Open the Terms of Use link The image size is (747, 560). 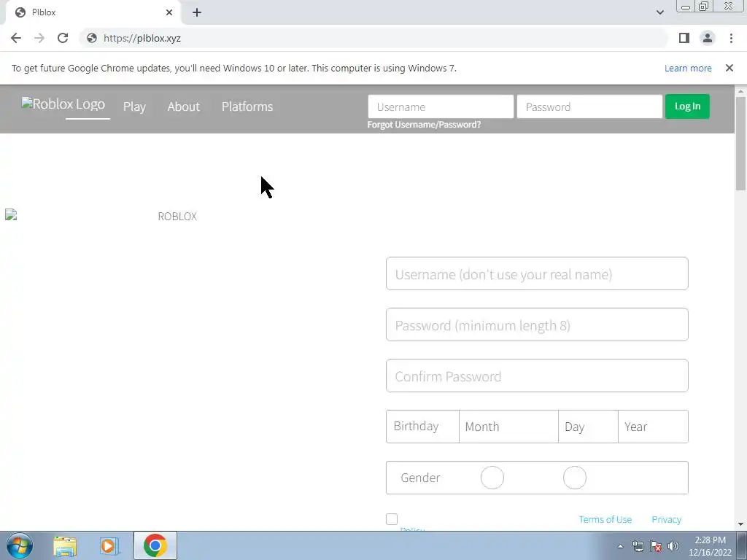coord(605,519)
